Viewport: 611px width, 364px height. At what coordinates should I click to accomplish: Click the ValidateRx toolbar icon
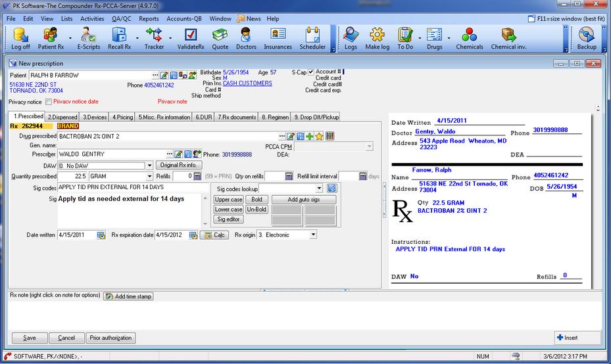pos(190,39)
